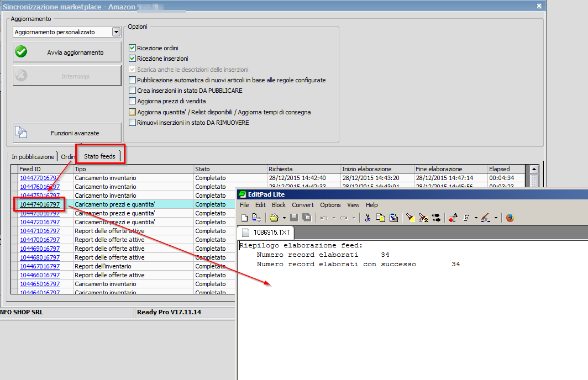Enable Aggiorna quantita' / Relist disponibili checkbox
This screenshot has width=588, height=380.
(132, 112)
